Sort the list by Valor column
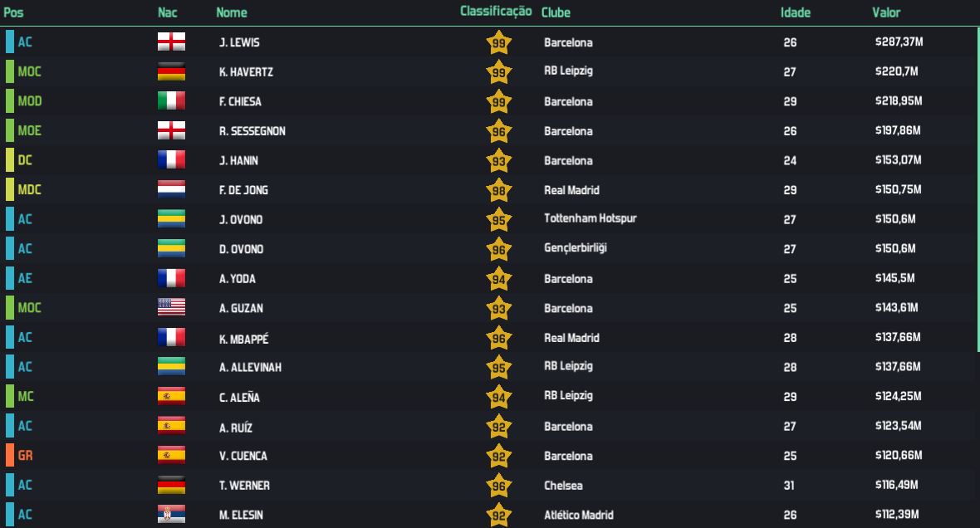This screenshot has height=528, width=980. pyautogui.click(x=885, y=12)
